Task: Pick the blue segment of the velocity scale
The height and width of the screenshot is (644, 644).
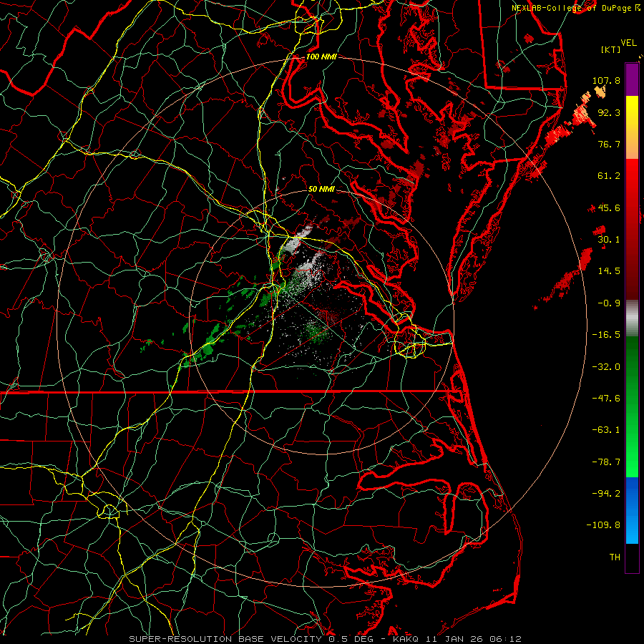Action: tap(632, 510)
